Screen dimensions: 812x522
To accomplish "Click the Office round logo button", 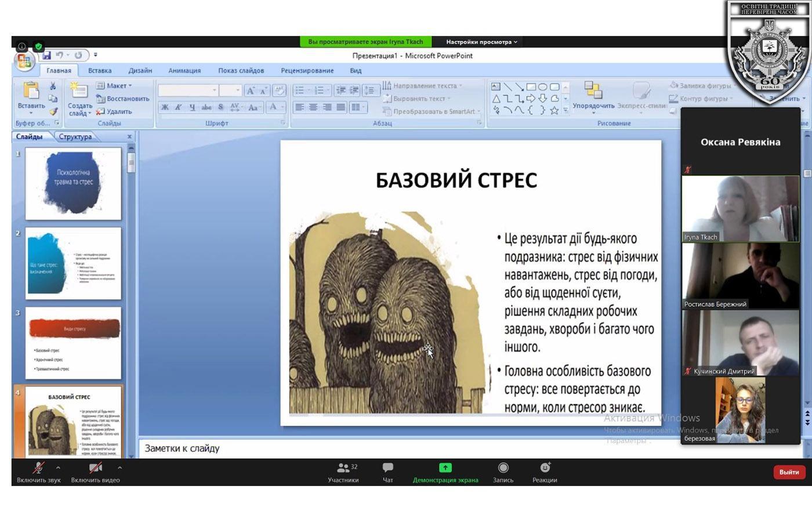I will click(x=24, y=61).
